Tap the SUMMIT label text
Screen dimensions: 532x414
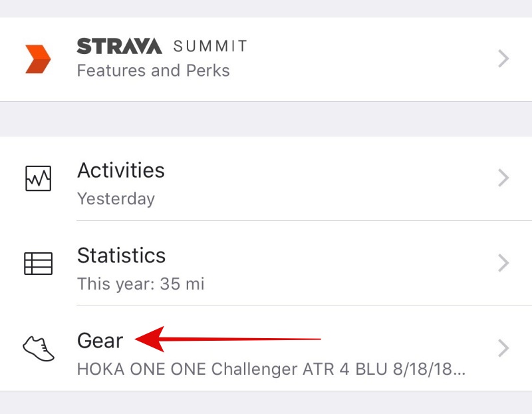[x=210, y=46]
